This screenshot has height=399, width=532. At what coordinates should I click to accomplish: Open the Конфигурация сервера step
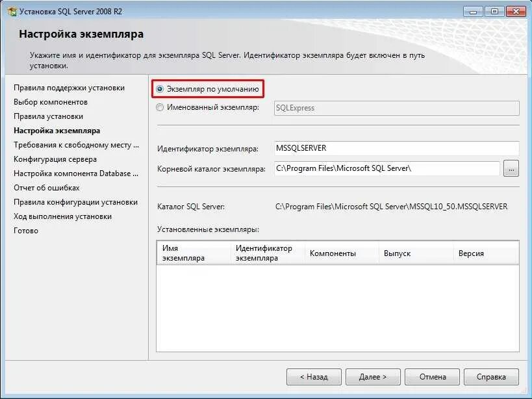point(55,159)
